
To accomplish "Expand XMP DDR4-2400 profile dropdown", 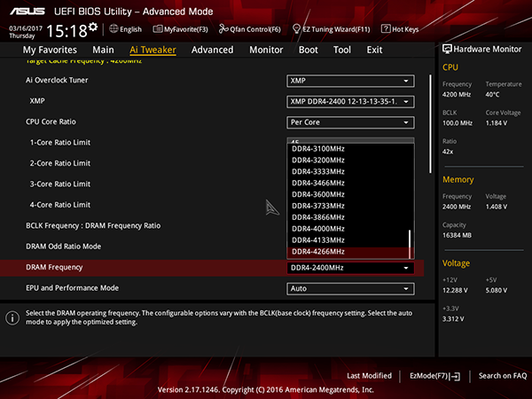I will point(350,102).
